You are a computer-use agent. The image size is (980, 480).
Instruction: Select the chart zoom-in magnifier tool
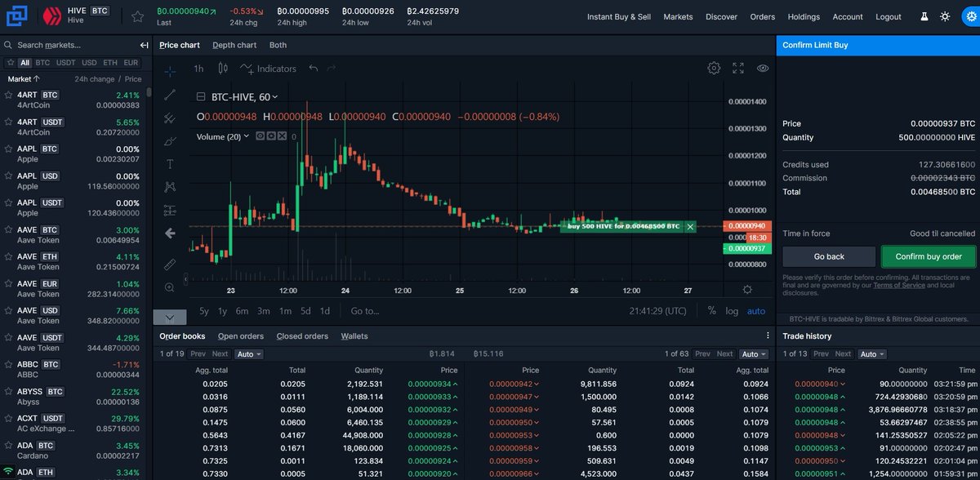click(170, 287)
